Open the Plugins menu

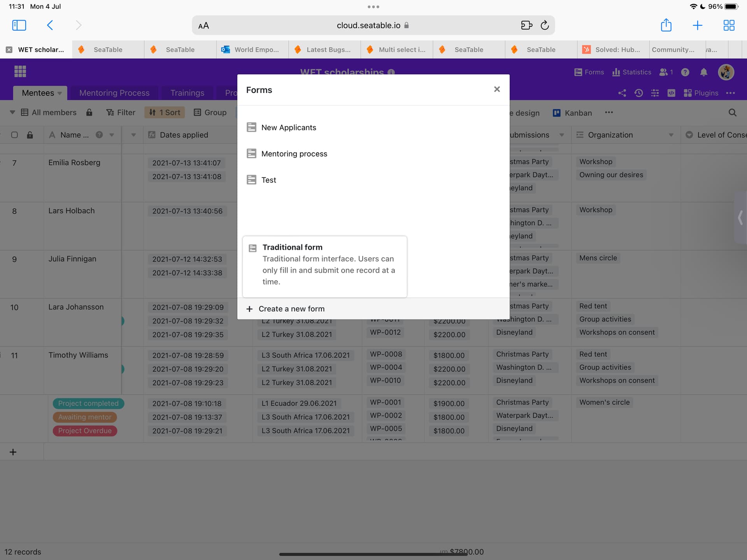[x=701, y=93]
